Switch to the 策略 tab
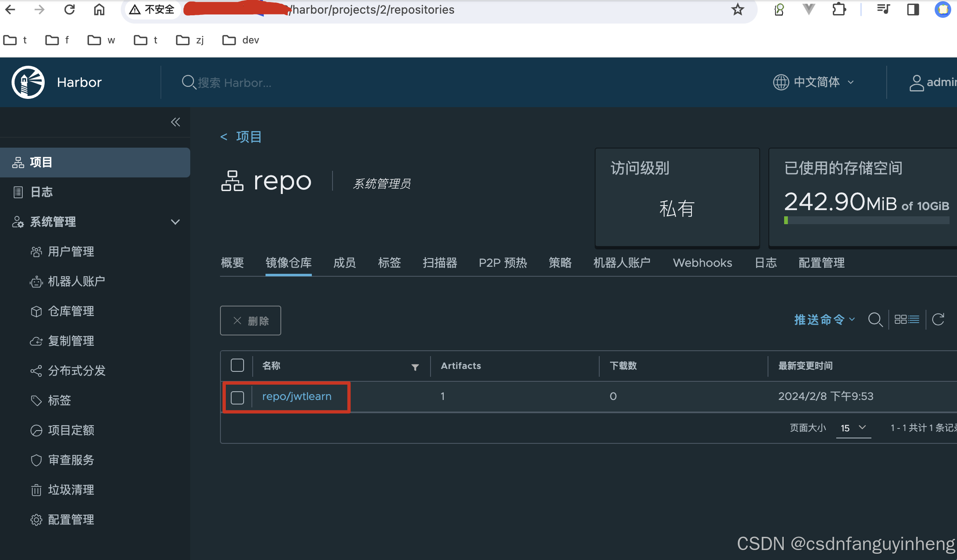The height and width of the screenshot is (560, 957). 560,263
